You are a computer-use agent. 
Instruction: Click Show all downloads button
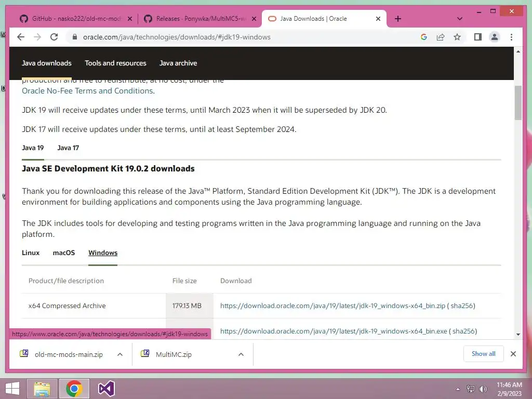484,354
